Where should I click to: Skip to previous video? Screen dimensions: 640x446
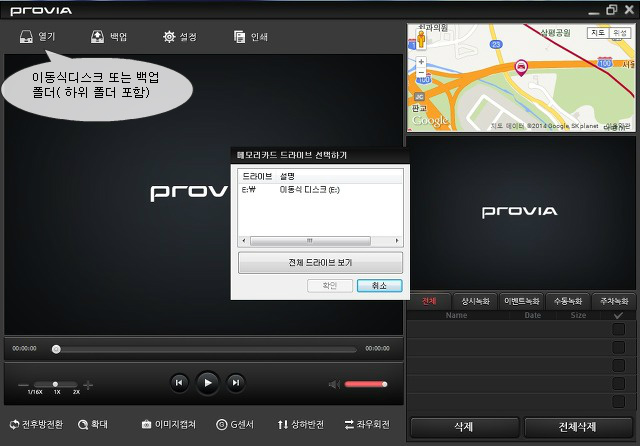(x=179, y=383)
